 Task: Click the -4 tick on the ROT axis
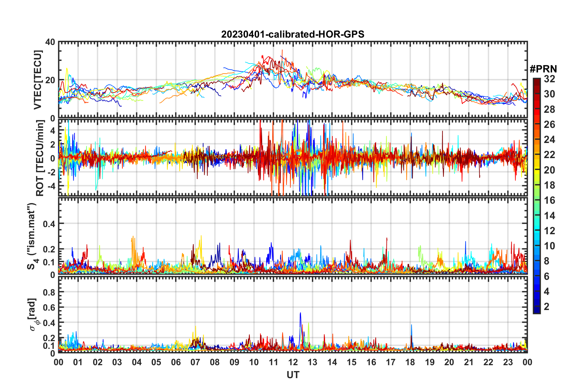[x=51, y=186]
